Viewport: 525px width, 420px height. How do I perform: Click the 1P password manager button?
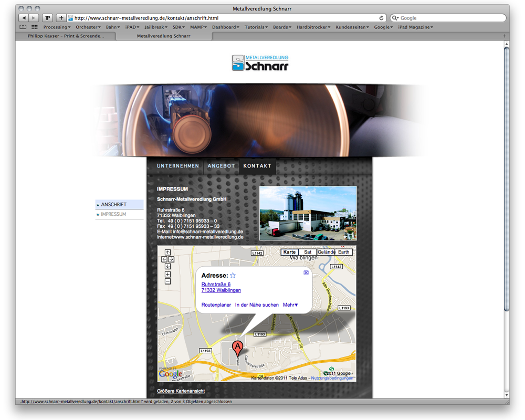coord(48,18)
